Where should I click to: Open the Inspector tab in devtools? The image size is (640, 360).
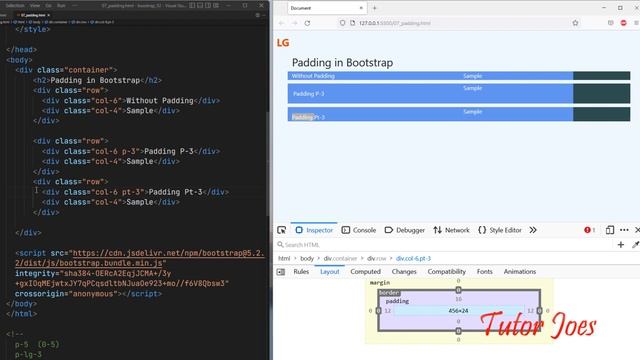pyautogui.click(x=314, y=230)
